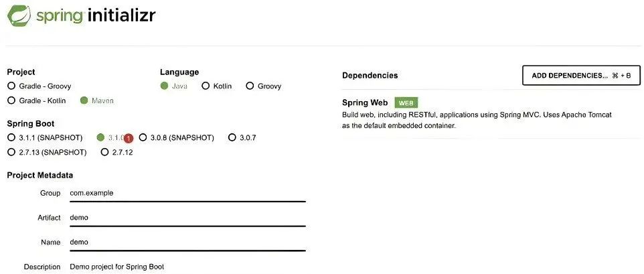Click the Spring leaf logo icon
Image resolution: width=644 pixels, height=274 pixels.
(x=19, y=15)
